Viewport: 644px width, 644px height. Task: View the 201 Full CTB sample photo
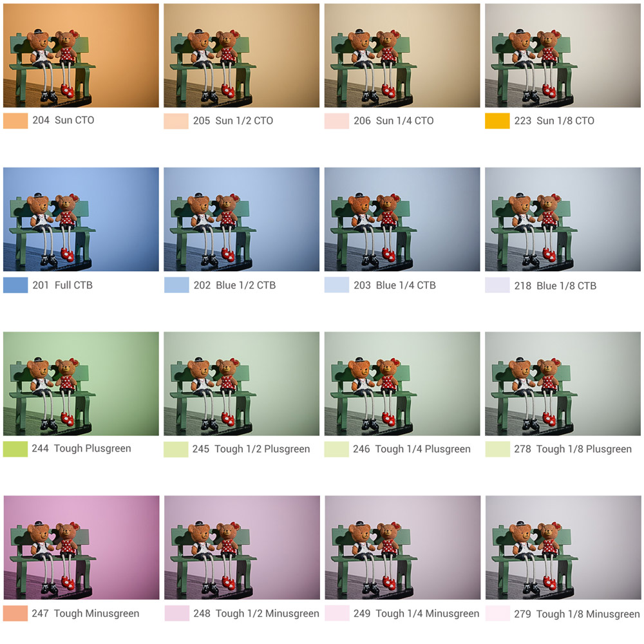point(81,220)
